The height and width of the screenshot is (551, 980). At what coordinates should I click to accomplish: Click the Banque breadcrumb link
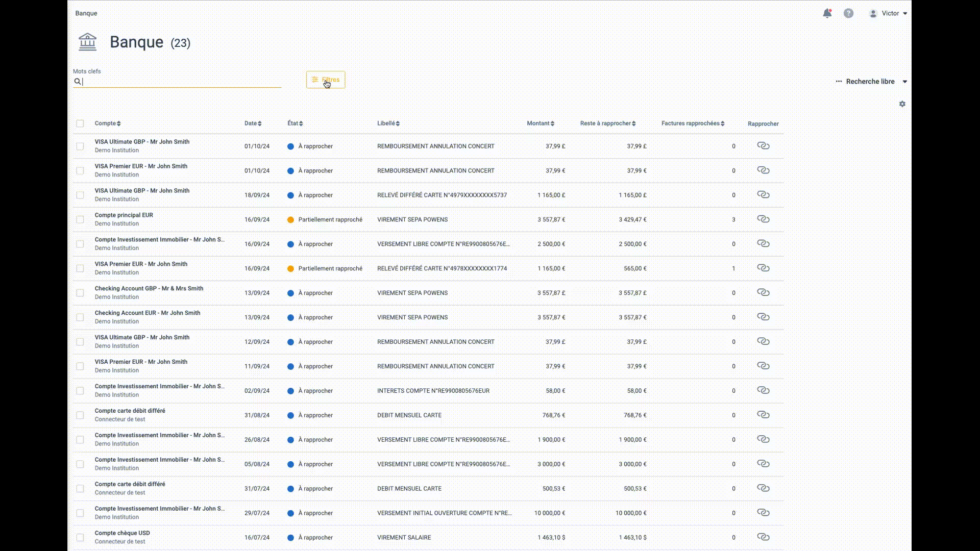coord(86,13)
